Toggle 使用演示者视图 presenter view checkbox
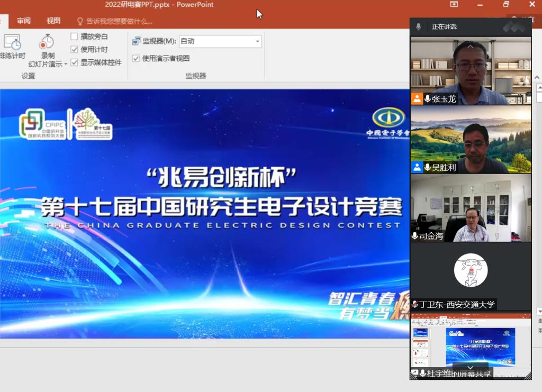This screenshot has width=542, height=392. [136, 58]
